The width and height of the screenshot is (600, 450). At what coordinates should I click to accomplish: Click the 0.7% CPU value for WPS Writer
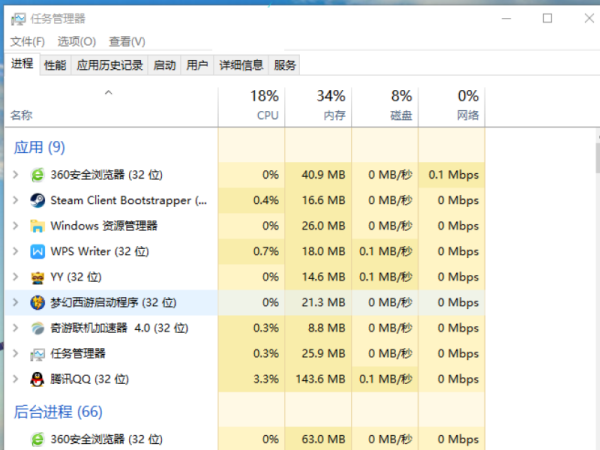point(266,251)
